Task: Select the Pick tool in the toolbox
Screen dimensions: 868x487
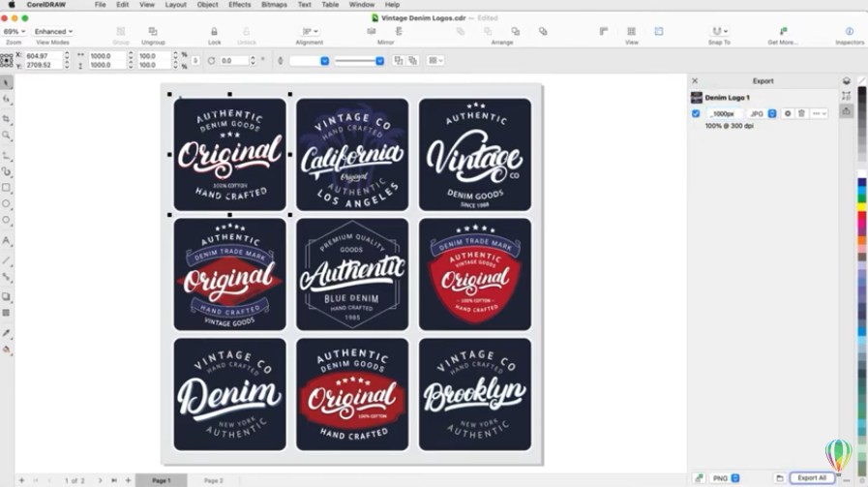Action: tap(7, 83)
